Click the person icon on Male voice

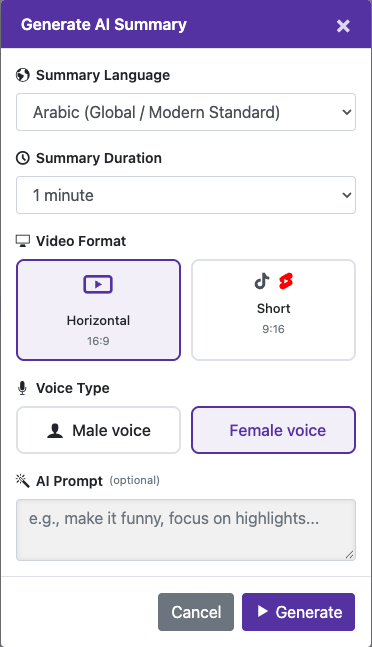54,430
